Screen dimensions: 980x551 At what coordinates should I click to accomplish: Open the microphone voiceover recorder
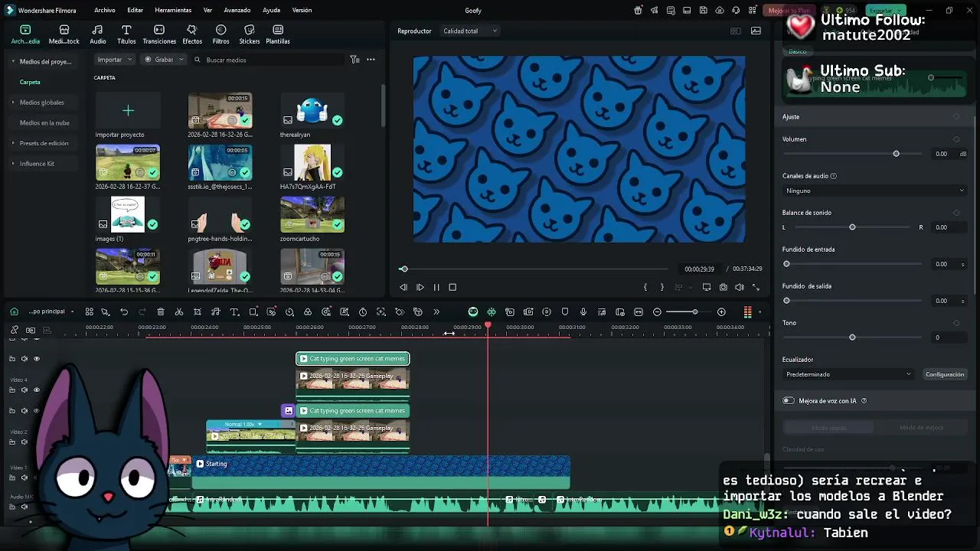click(x=583, y=311)
